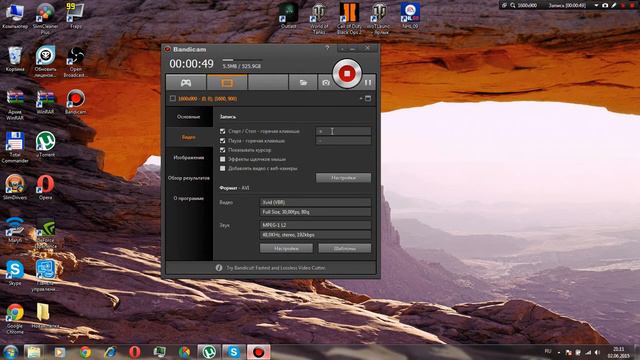Open Bandicam help question mark

tap(327, 48)
